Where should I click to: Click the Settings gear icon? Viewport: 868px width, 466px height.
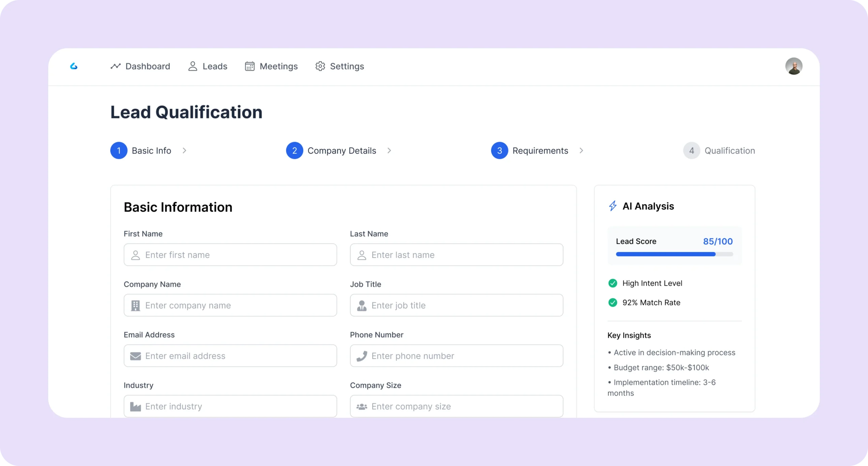[x=320, y=66]
